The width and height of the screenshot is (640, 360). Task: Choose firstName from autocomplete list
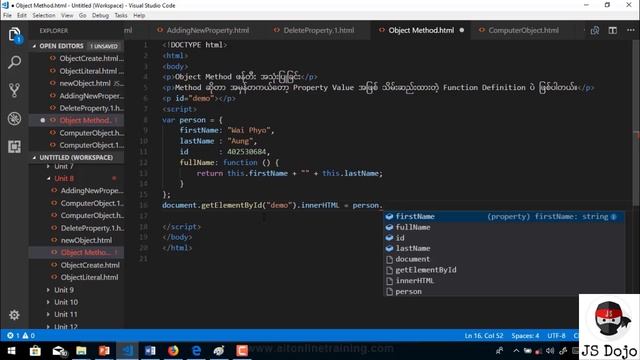(x=503, y=217)
